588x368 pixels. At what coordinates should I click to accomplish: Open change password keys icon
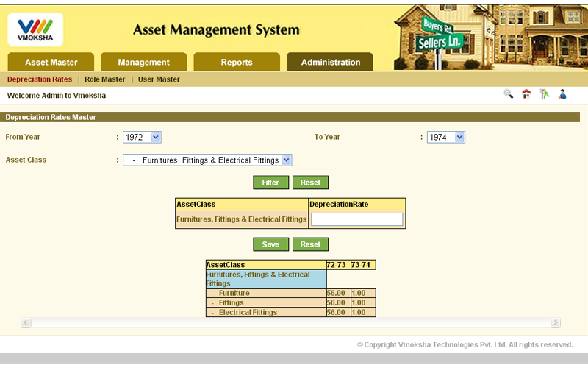(544, 94)
